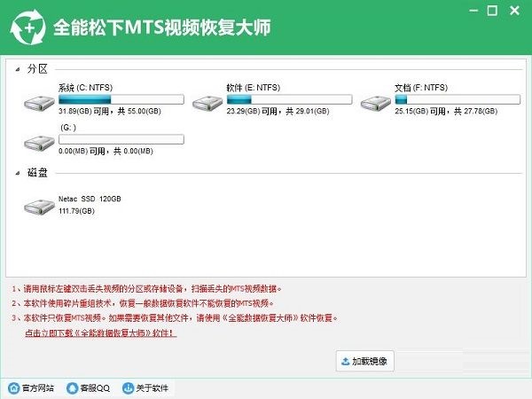
Task: Select the 系统 (C: NTFS) drive icon
Action: pos(39,103)
